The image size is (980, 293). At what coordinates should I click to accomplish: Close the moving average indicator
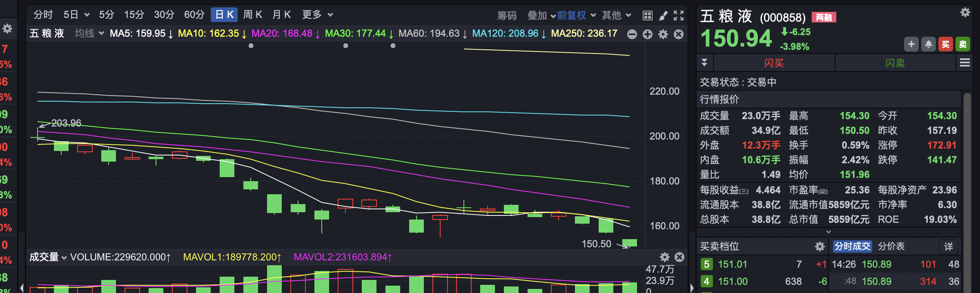pyautogui.click(x=679, y=34)
